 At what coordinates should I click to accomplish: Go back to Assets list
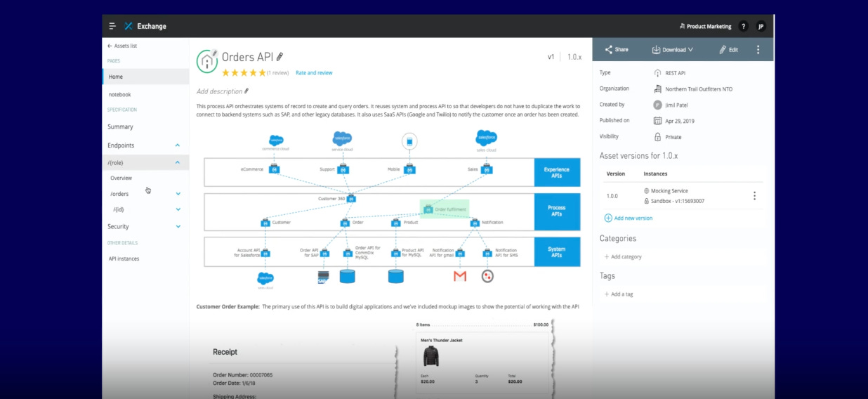(x=122, y=46)
